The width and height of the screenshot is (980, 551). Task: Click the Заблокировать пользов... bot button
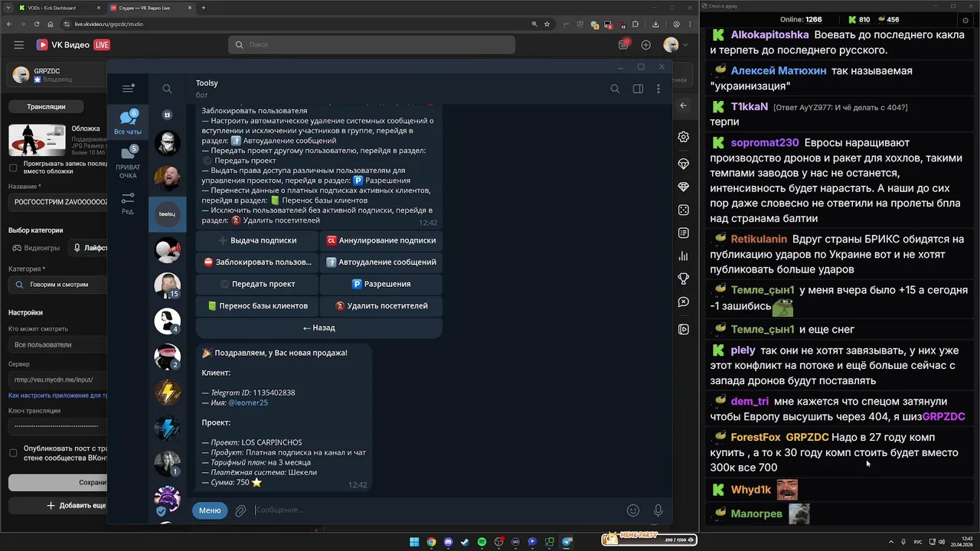pos(256,262)
